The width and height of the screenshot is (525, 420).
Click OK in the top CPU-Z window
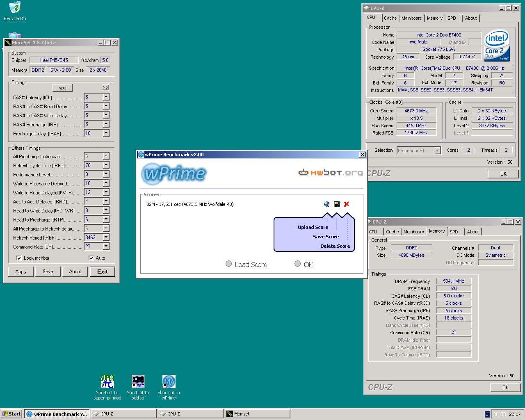[x=503, y=174]
